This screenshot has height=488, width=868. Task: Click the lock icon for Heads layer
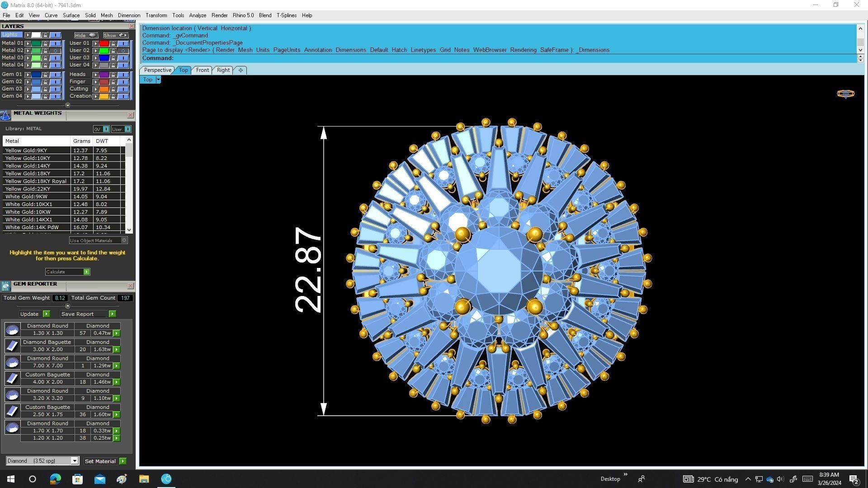113,75
